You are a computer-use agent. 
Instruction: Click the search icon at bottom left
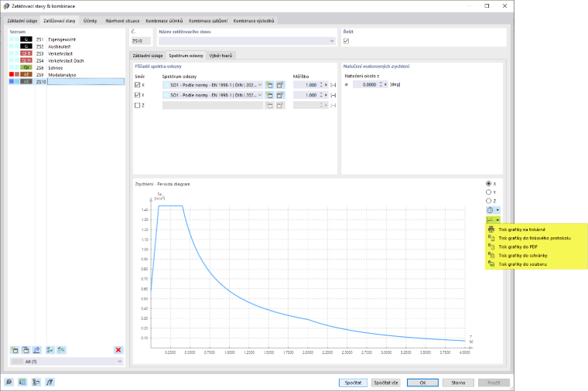click(x=9, y=382)
